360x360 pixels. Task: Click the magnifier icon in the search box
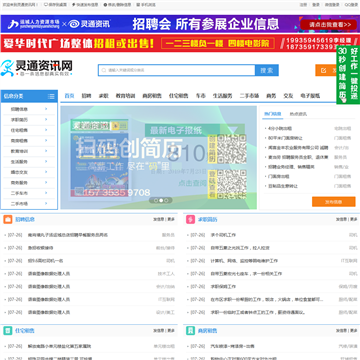pos(104,70)
